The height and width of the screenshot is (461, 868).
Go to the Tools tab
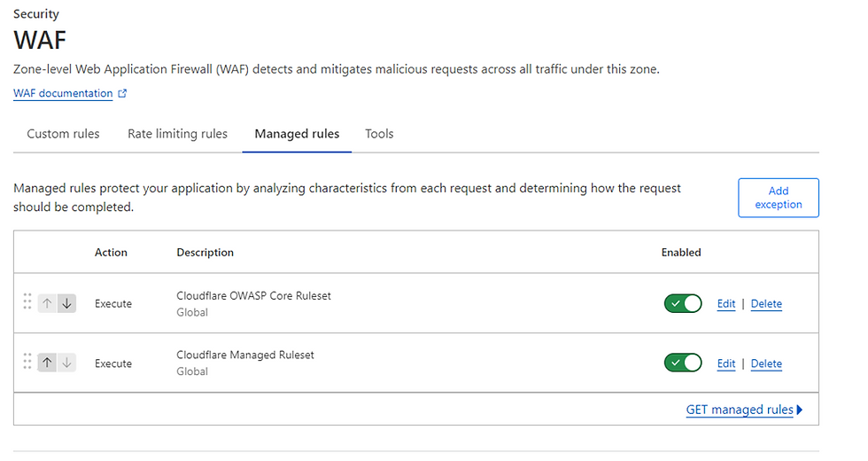[x=379, y=134]
